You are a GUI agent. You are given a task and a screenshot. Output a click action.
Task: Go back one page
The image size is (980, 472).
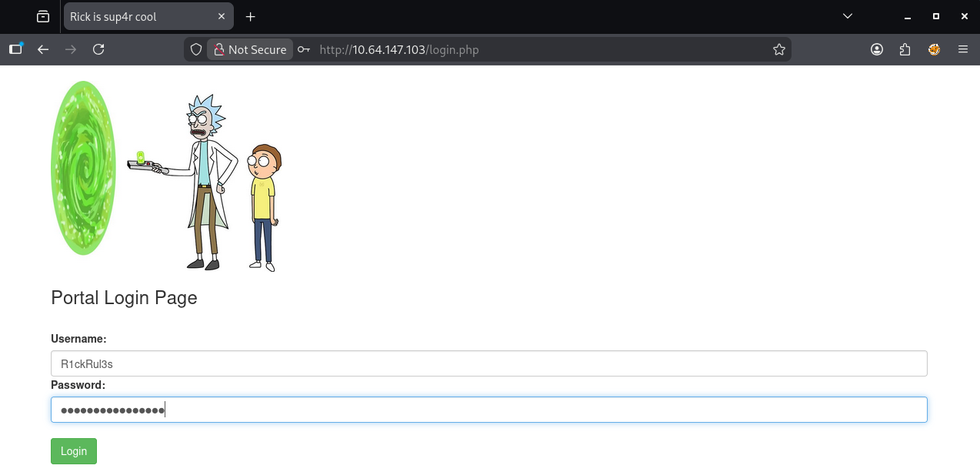click(x=43, y=49)
